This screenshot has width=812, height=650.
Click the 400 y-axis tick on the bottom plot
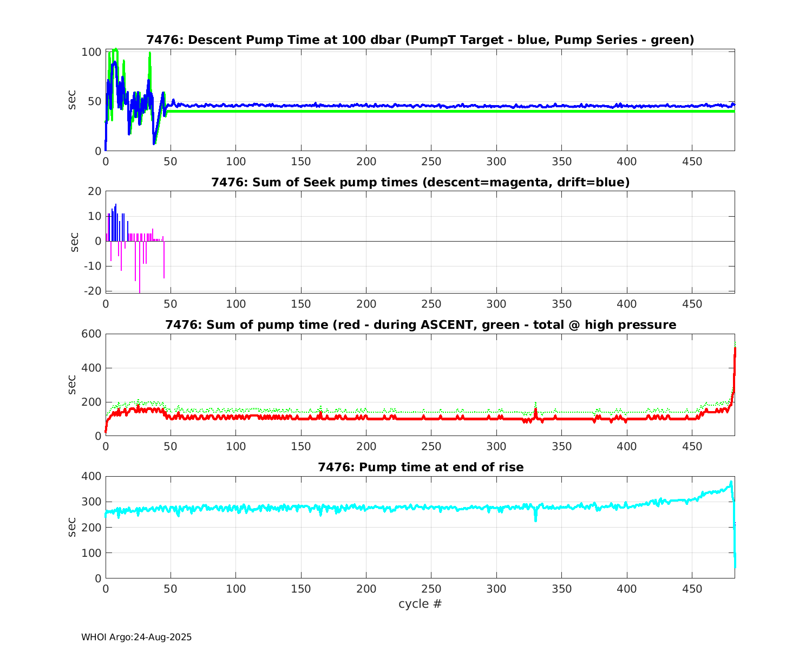(91, 477)
